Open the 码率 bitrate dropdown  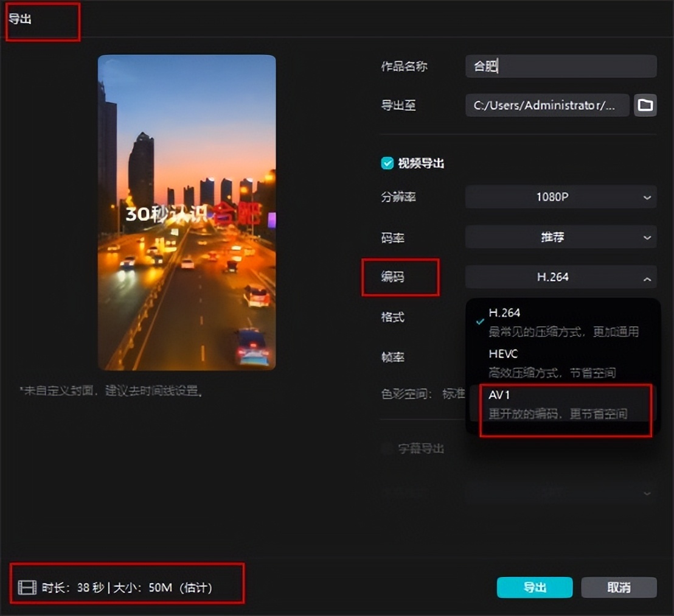point(560,237)
